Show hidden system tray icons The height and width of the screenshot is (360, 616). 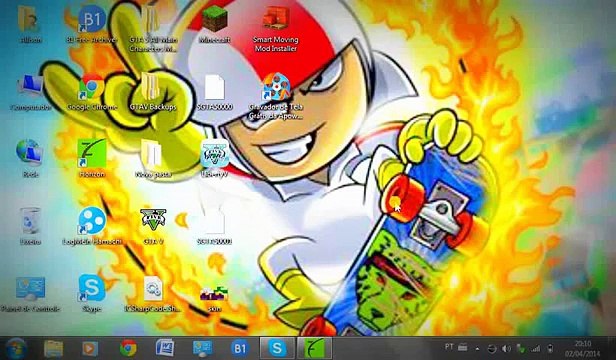coord(477,349)
